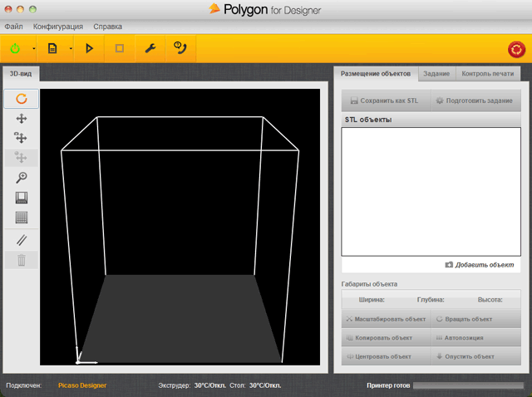
Task: Click the top view grid icon
Action: pyautogui.click(x=22, y=218)
